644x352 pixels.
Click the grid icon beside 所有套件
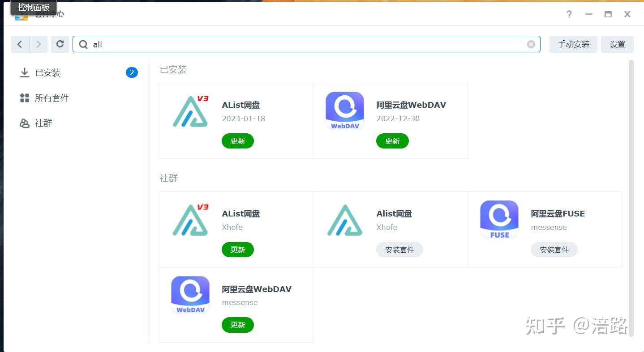pos(24,98)
